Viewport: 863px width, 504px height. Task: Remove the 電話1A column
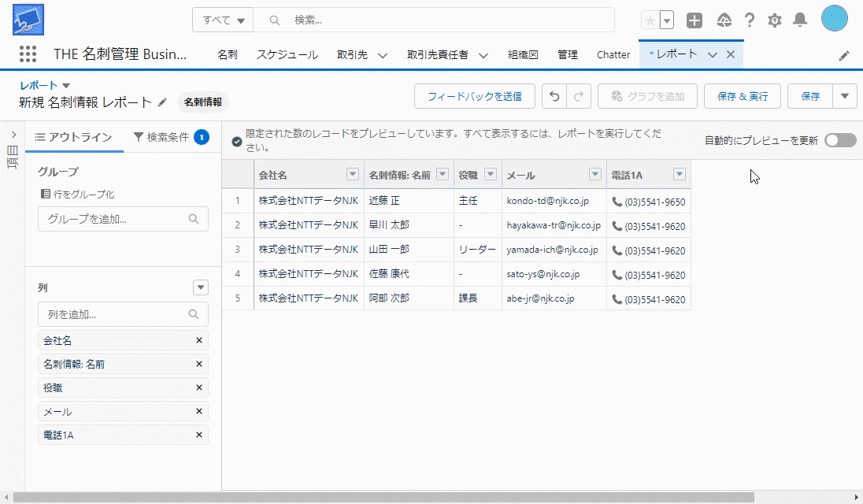[x=199, y=435]
